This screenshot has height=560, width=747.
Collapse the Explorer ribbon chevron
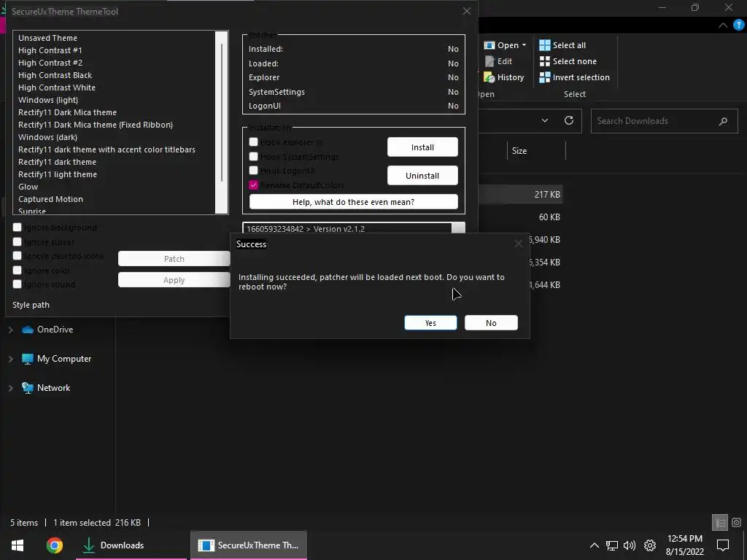point(723,25)
